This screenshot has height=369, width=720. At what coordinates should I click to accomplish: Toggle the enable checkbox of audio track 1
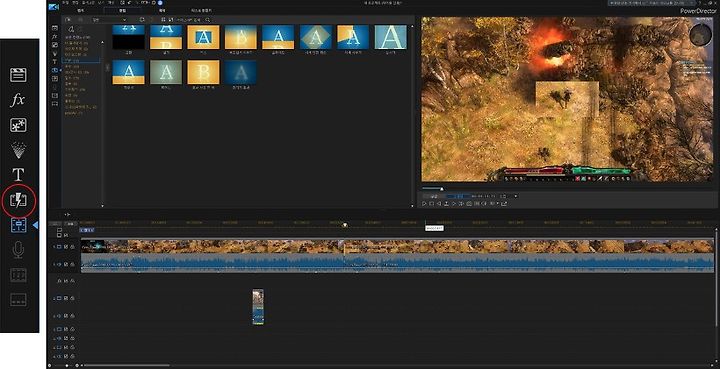click(x=66, y=264)
